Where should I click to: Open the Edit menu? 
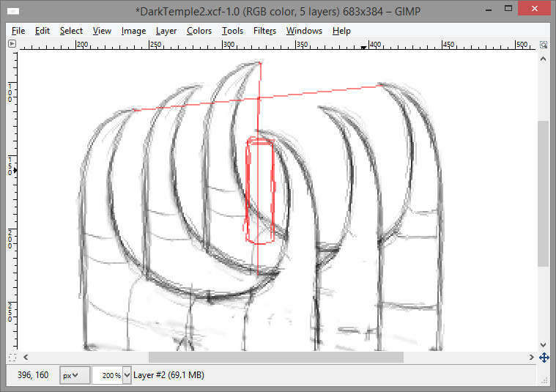(x=42, y=31)
